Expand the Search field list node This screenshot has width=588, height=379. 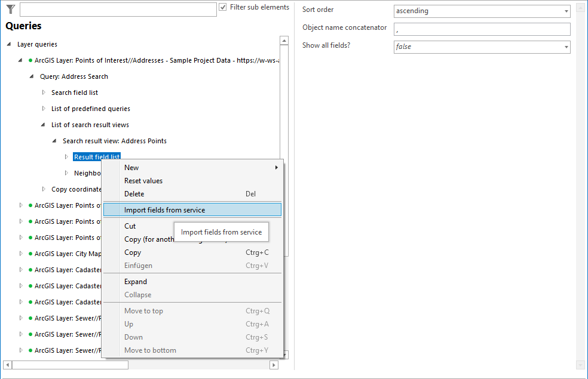42,93
